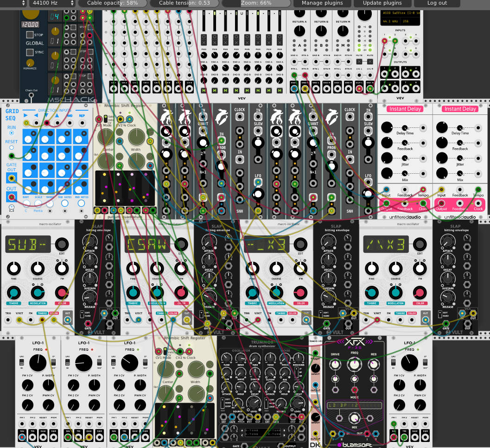Click the right-arrow direction input jack
The image size is (490, 448).
(x=26, y=123)
